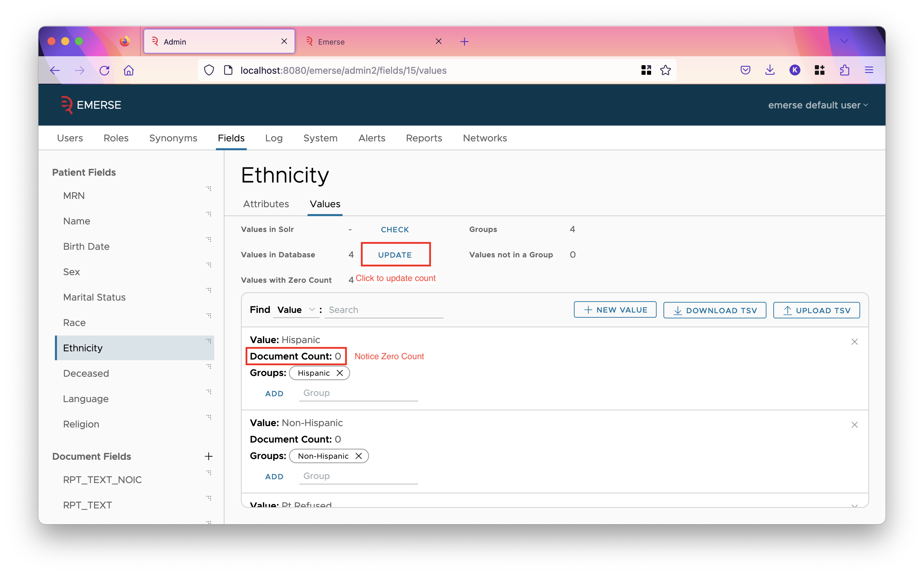Open the Users admin tab
924x575 pixels.
70,138
